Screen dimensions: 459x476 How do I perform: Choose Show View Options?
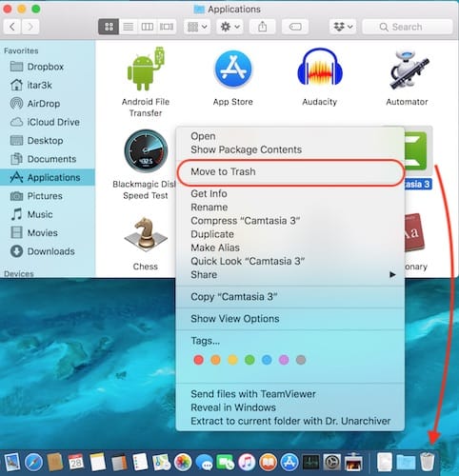coord(290,319)
